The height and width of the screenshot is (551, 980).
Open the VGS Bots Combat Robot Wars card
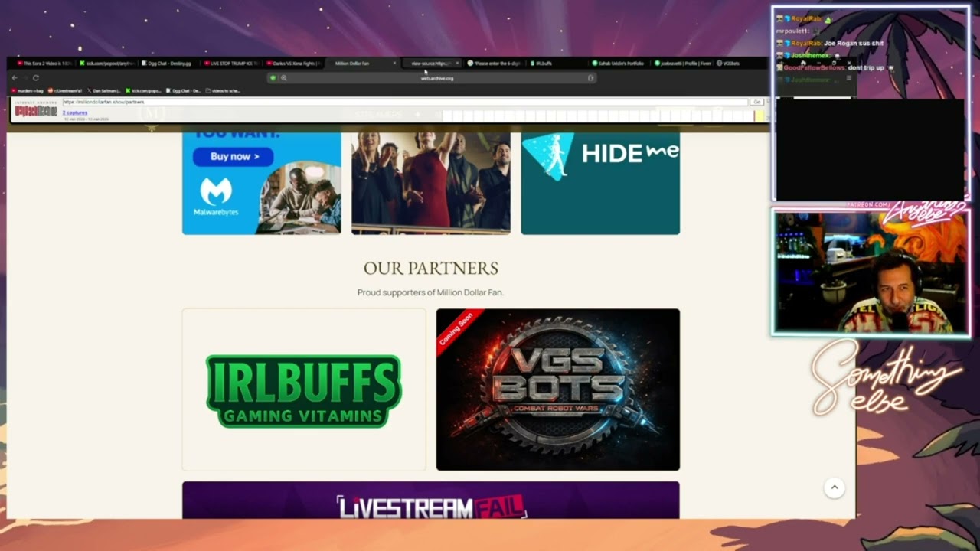tap(558, 390)
